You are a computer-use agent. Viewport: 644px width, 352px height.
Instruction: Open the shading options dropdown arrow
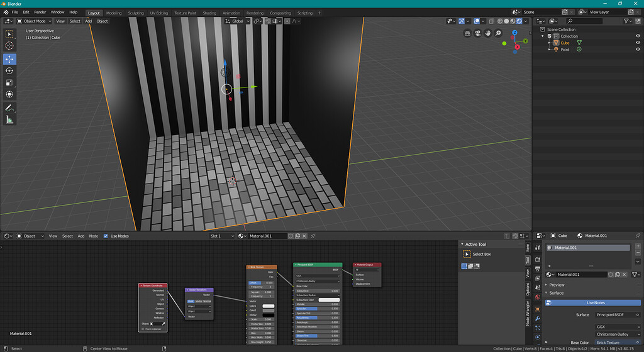[x=526, y=21]
